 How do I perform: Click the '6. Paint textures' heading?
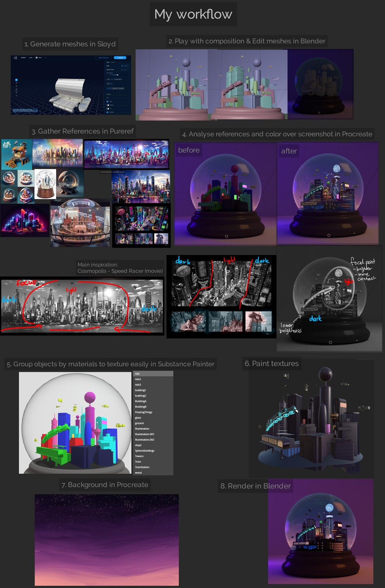click(x=272, y=363)
